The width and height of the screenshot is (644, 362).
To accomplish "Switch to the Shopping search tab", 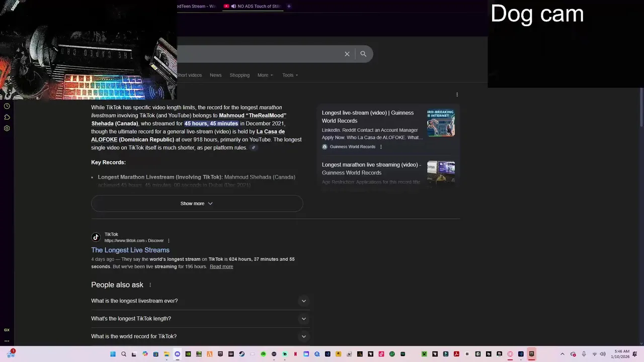I will point(239,75).
